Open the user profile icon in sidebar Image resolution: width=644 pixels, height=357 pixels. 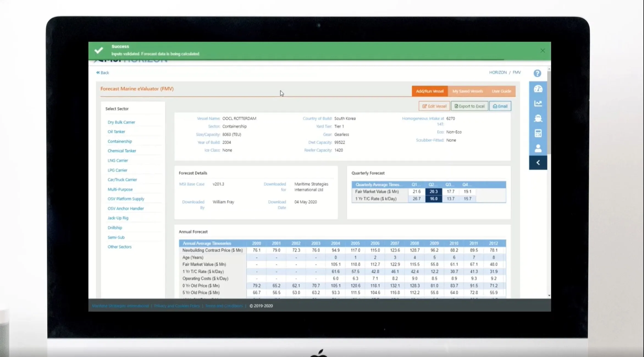538,148
